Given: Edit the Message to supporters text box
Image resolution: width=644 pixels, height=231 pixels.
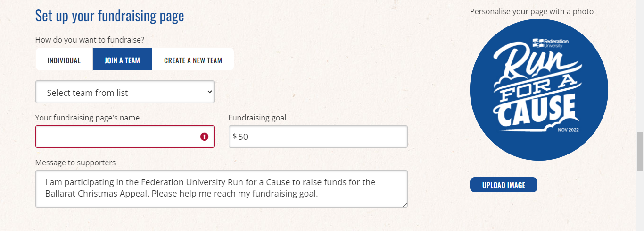Looking at the screenshot, I should (221, 188).
